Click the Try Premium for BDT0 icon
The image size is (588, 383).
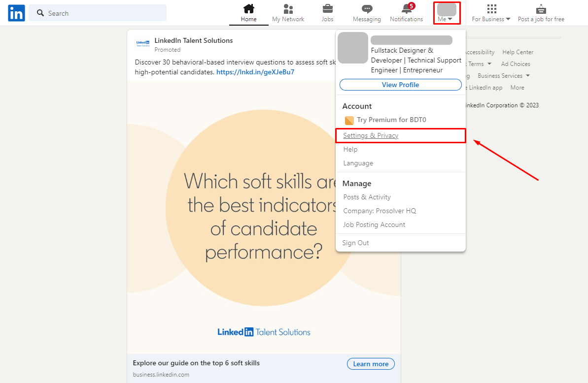click(349, 120)
